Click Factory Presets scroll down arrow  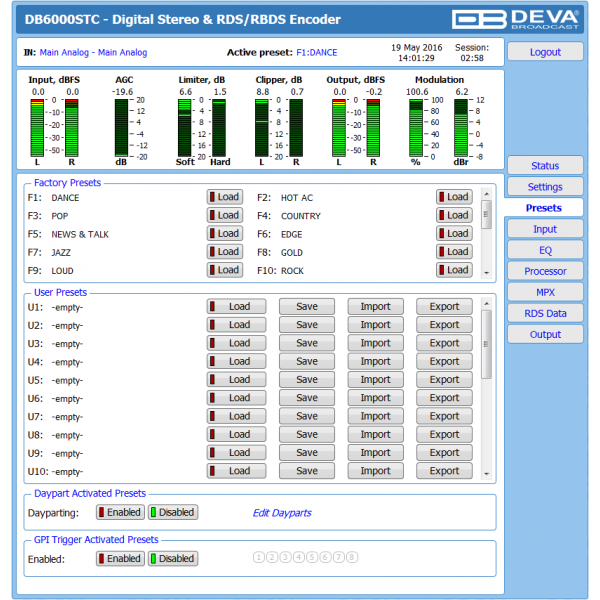(x=486, y=273)
